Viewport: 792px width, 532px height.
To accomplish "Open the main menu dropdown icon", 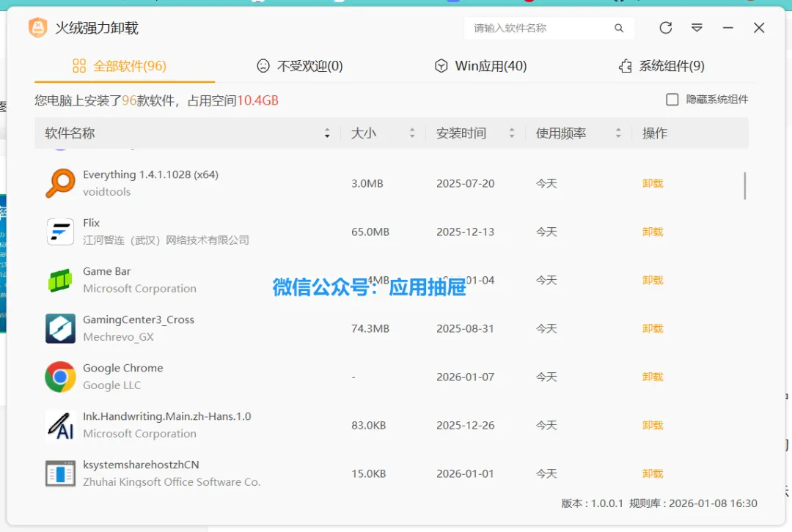I will tap(697, 28).
